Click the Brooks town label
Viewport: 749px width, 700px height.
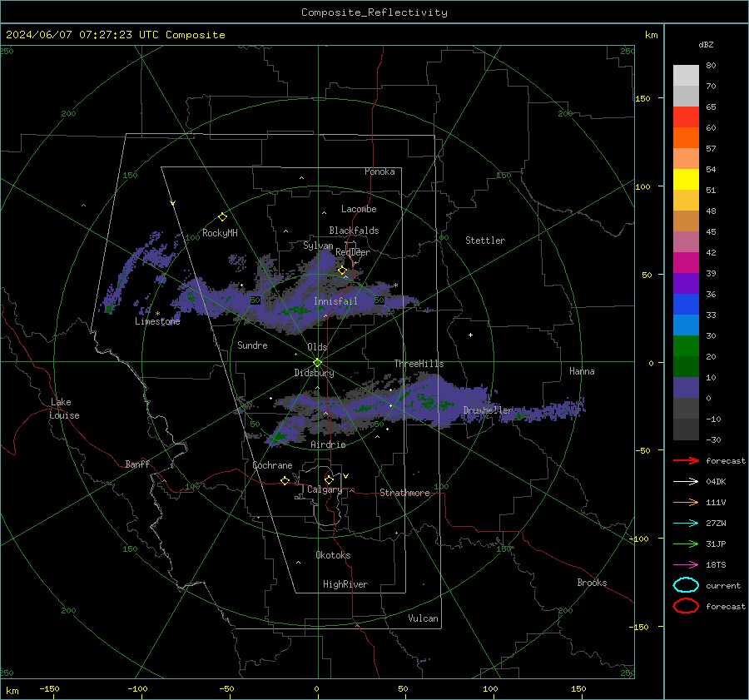coord(592,583)
